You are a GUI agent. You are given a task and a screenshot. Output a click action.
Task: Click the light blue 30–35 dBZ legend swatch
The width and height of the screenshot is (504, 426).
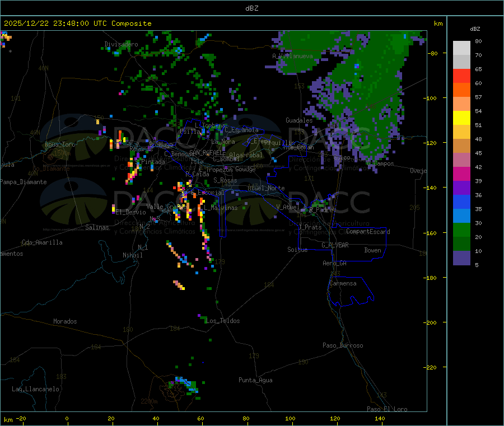click(x=461, y=216)
